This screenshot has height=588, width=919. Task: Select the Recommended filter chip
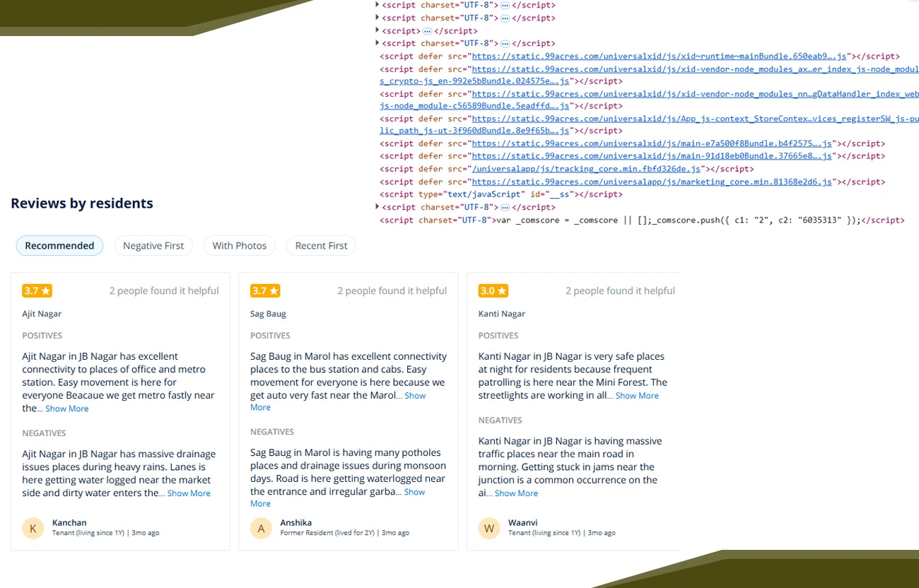pyautogui.click(x=59, y=246)
